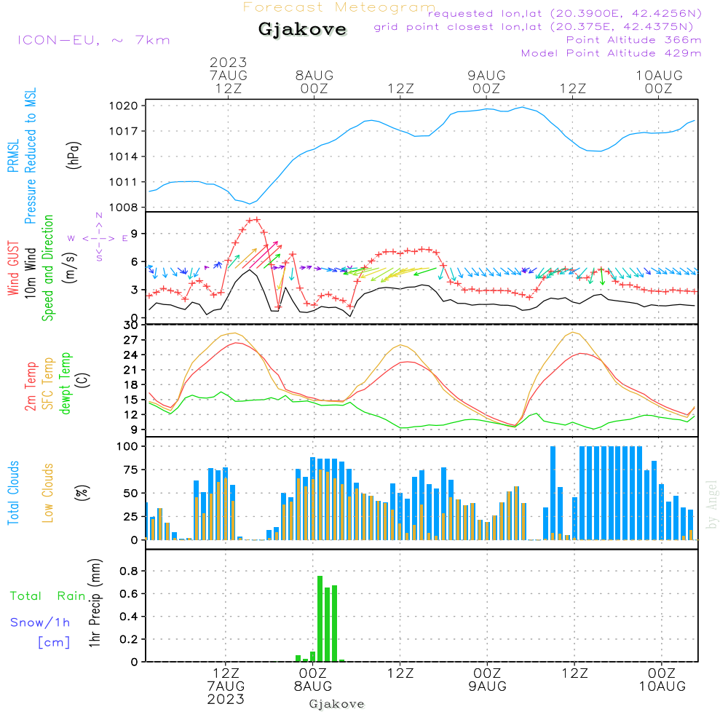Viewport: 728px width, 728px height.
Task: Click the green 'Total Rain' label
Action: (x=48, y=596)
